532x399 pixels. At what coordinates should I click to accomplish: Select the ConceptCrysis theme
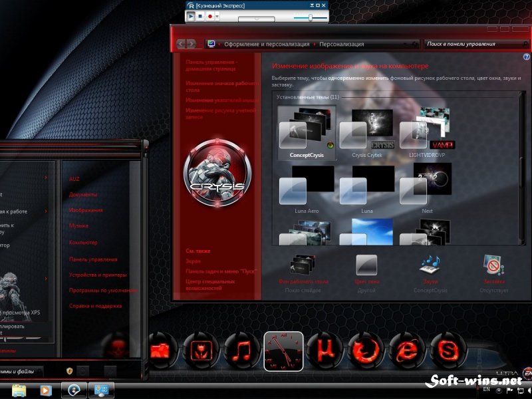coord(307,132)
